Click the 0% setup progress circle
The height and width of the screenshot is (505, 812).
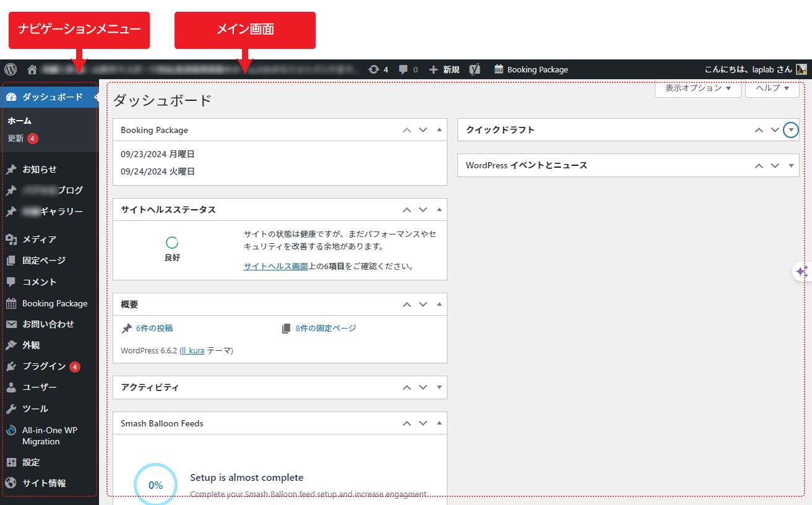pyautogui.click(x=155, y=485)
